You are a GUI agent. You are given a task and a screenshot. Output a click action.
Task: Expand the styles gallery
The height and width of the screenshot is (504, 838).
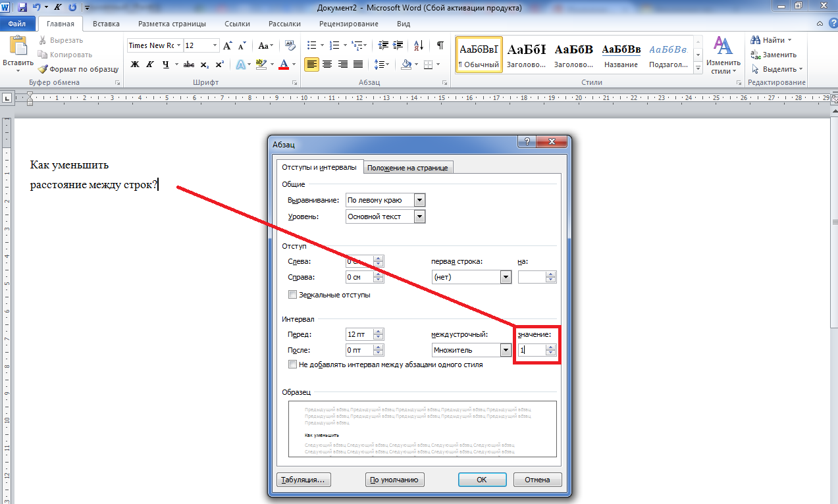pos(698,67)
